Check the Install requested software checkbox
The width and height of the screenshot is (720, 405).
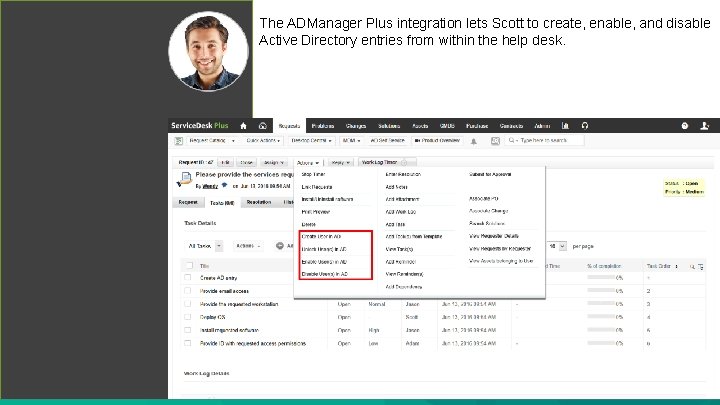click(x=187, y=330)
